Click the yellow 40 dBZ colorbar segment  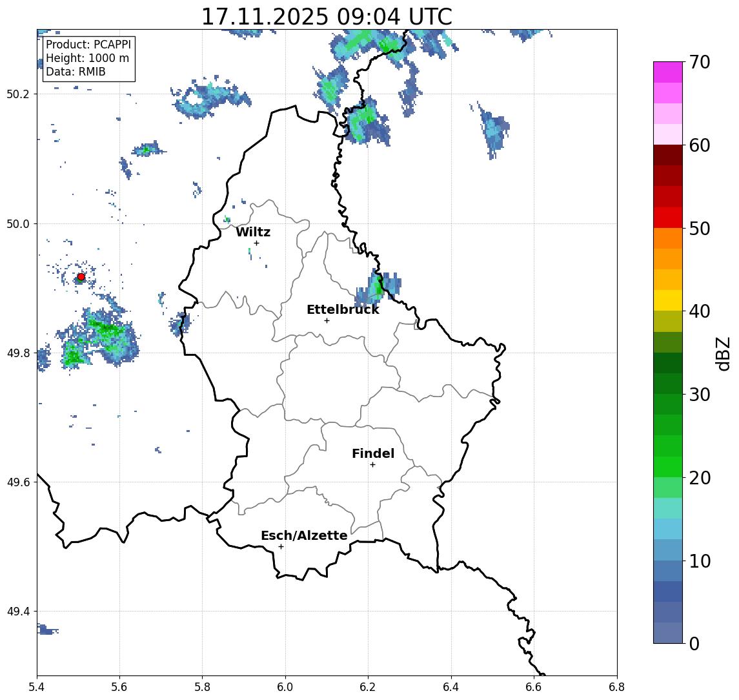tap(668, 300)
